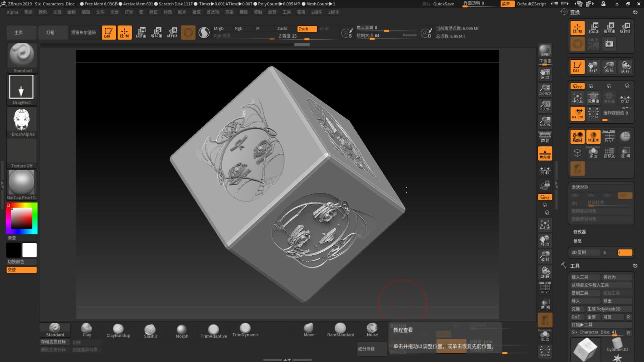Toggle Vis. Sym symmetry option
Image resolution: width=644 pixels, height=362 pixels.
point(577,113)
